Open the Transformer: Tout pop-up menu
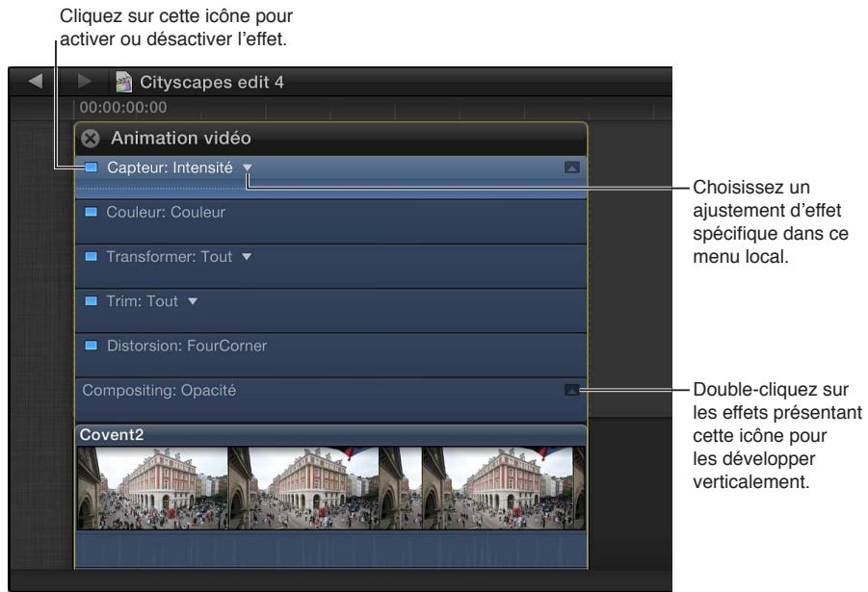 (x=247, y=256)
